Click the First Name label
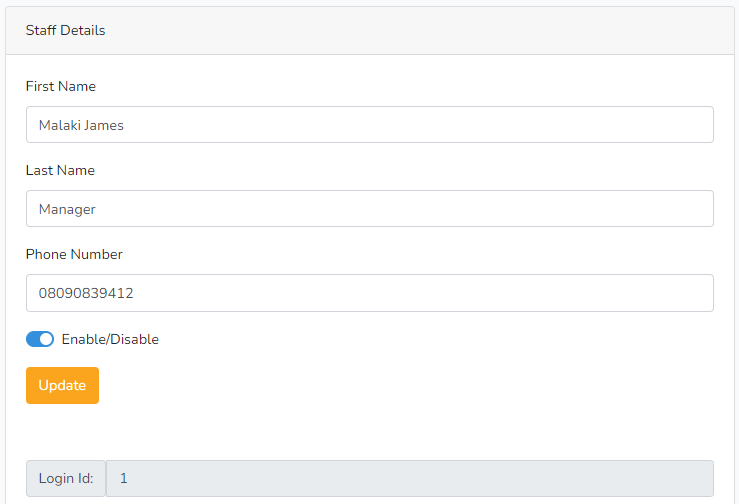This screenshot has width=739, height=504. tap(61, 86)
